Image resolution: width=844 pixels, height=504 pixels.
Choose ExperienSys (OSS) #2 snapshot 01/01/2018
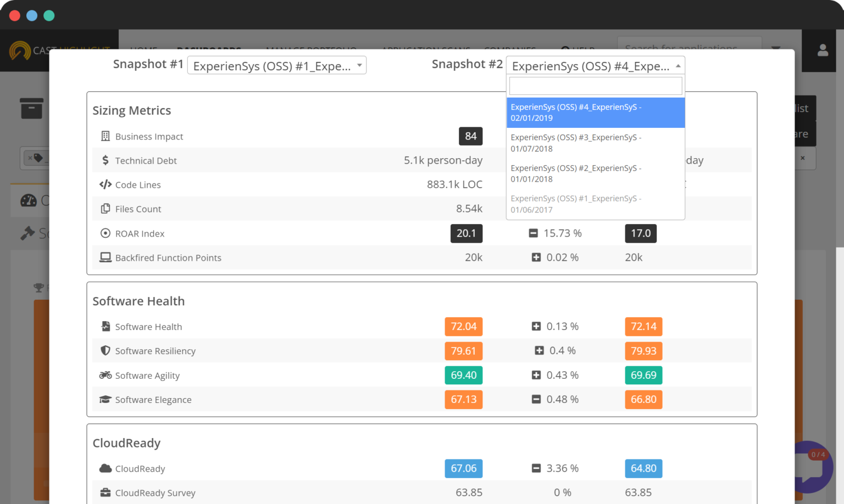[596, 173]
